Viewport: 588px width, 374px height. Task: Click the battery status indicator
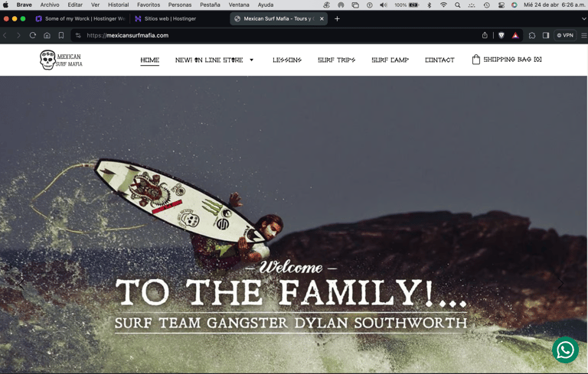click(x=407, y=5)
